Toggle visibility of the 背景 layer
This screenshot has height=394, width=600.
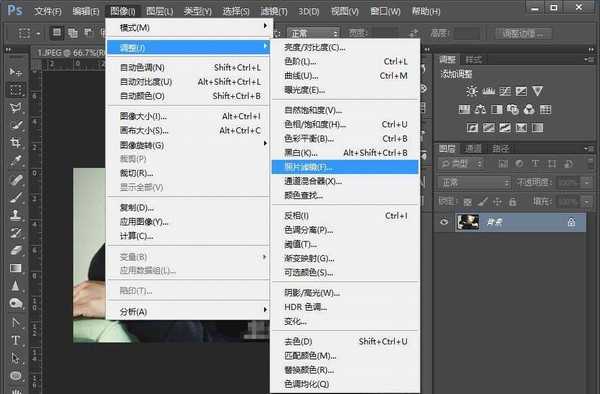444,222
